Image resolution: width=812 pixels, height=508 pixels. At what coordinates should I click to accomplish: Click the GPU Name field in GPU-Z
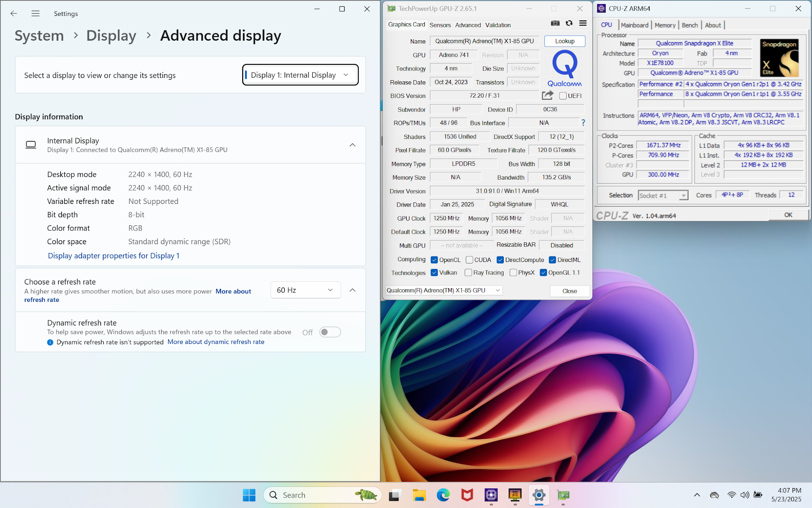[484, 41]
